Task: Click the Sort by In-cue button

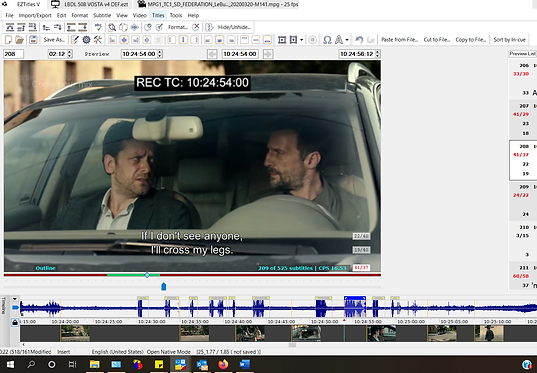Action: pyautogui.click(x=510, y=40)
